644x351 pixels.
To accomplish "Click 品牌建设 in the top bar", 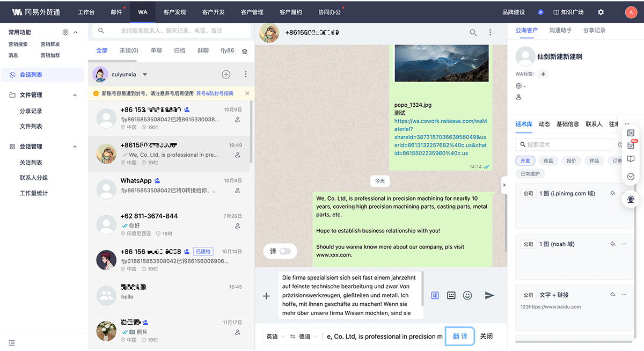I will pos(514,12).
